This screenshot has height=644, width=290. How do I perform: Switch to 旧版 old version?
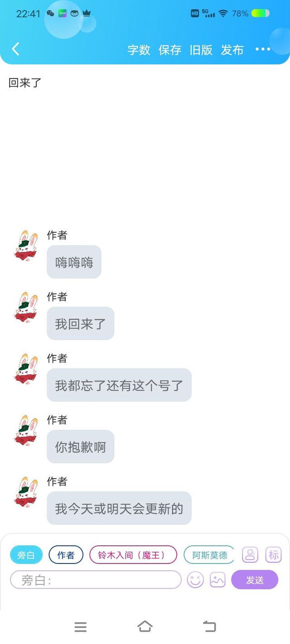pyautogui.click(x=201, y=50)
